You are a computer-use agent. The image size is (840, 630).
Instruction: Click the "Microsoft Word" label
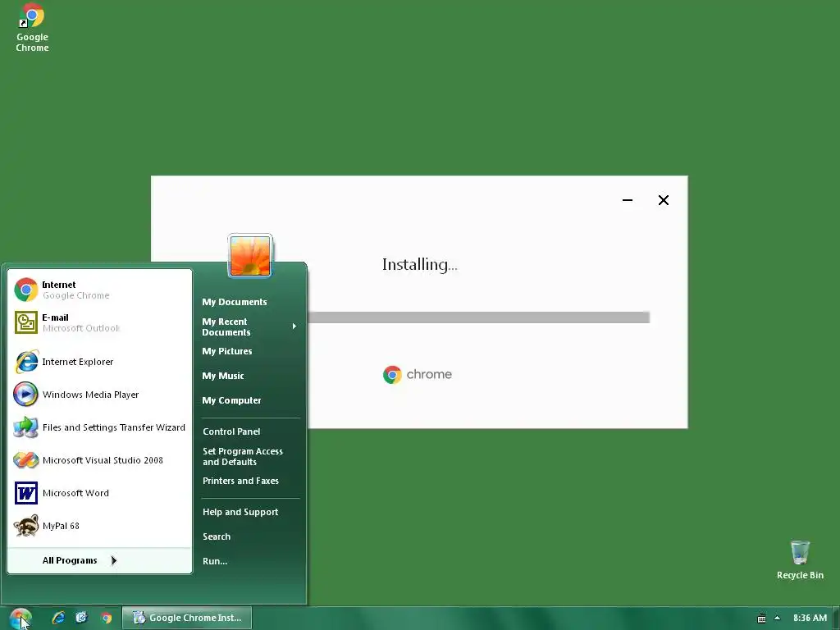pyautogui.click(x=75, y=493)
